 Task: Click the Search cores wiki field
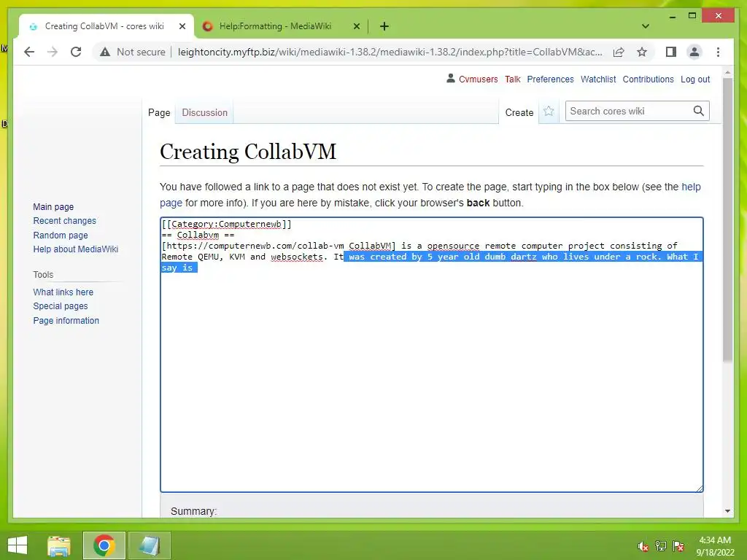pyautogui.click(x=629, y=111)
